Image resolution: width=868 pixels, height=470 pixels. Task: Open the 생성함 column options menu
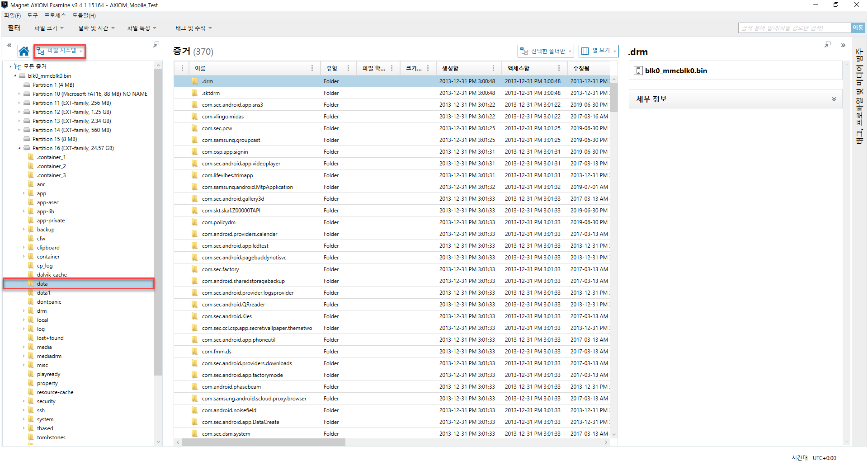493,68
